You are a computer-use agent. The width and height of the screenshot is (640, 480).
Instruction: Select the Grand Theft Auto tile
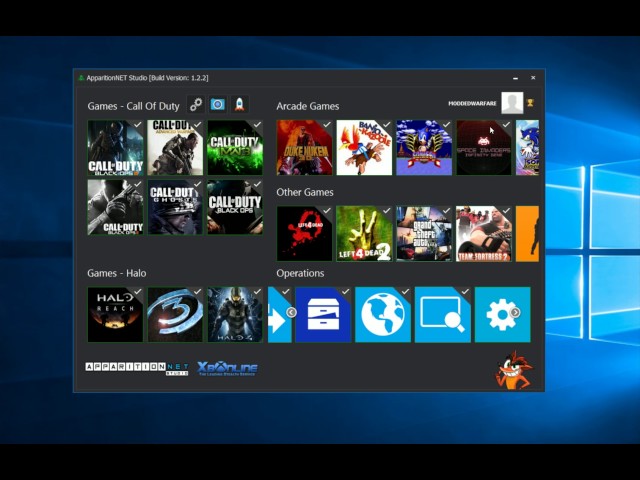424,233
